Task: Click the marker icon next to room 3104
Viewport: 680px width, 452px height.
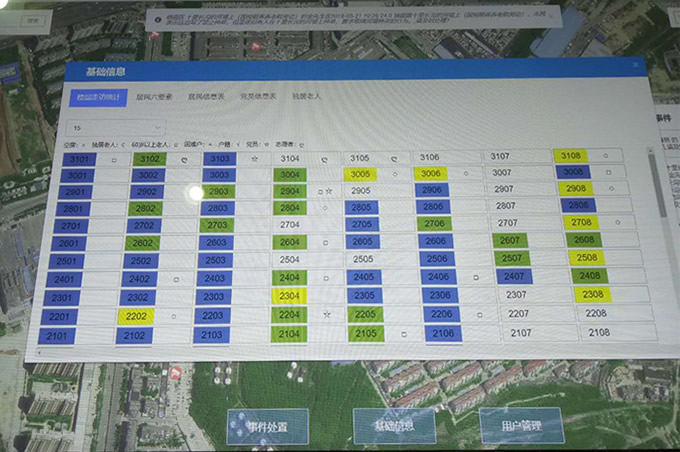Action: tap(324, 159)
